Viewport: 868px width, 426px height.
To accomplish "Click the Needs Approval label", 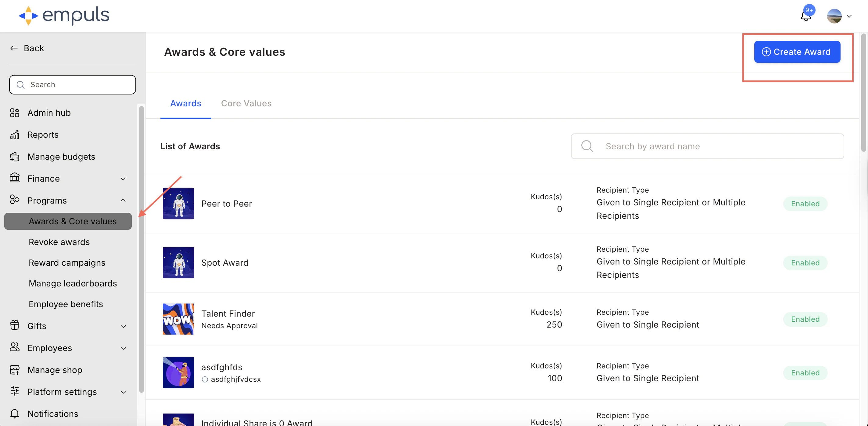I will coord(229,326).
